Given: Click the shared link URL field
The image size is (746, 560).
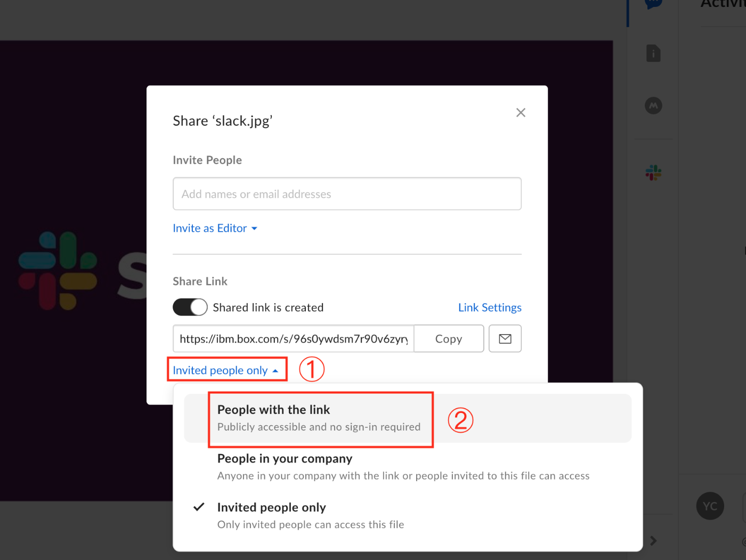Looking at the screenshot, I should point(294,339).
